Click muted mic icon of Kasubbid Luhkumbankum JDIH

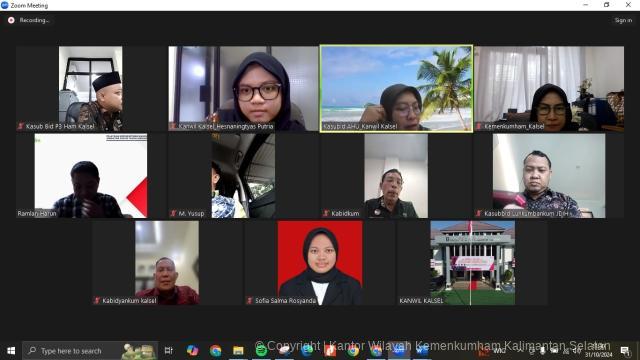(x=479, y=213)
